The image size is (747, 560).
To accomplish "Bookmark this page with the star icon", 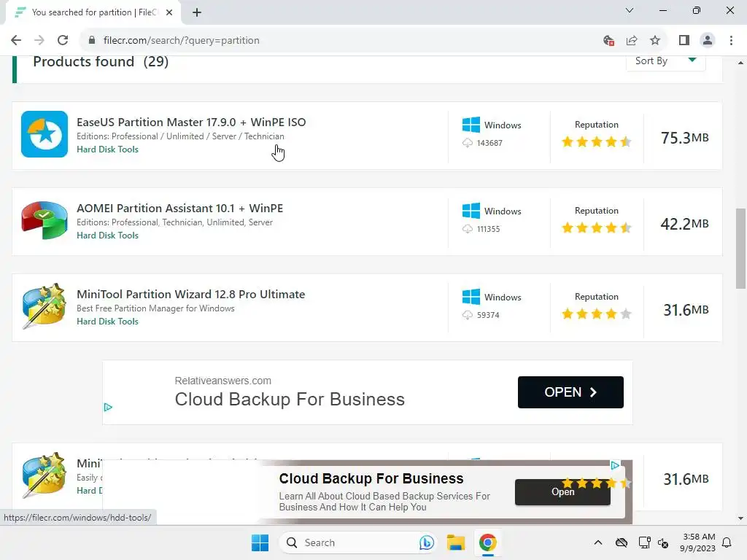I will 655,41.
